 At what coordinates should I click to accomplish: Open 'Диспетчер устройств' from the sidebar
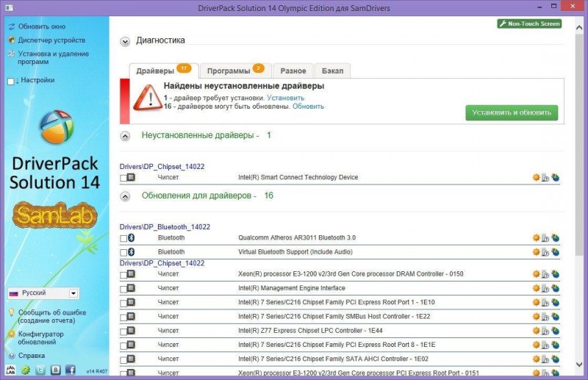pos(51,40)
